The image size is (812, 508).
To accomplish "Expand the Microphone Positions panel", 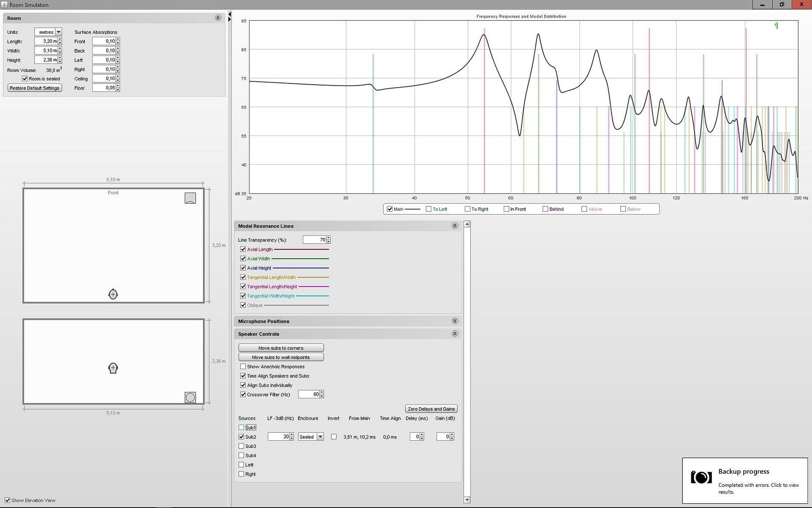I will pos(454,321).
